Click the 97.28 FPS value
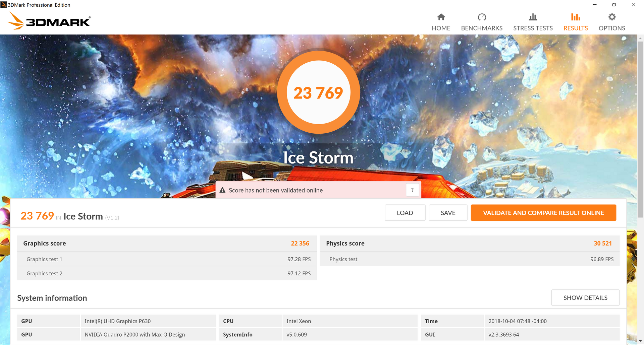Viewport: 644px width, 345px height. 299,259
